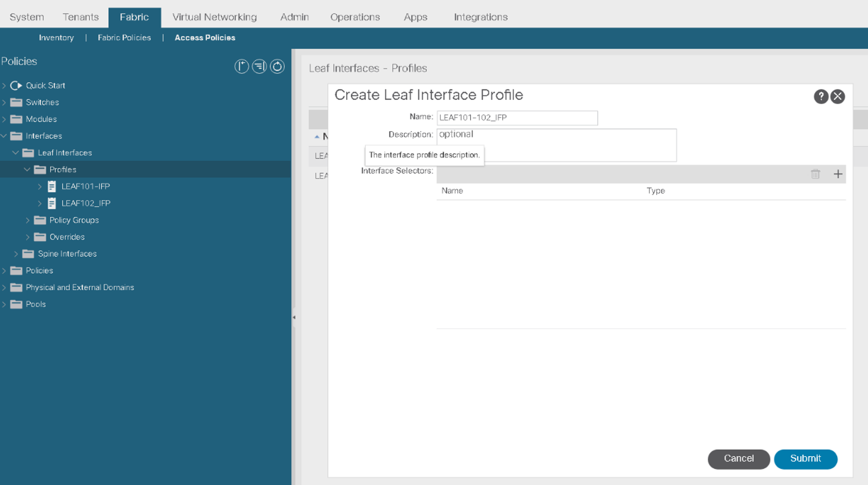Open the System tab
This screenshot has height=485, width=868.
27,17
